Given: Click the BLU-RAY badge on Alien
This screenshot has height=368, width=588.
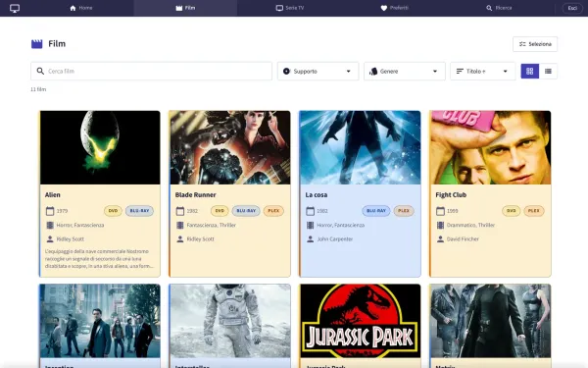Looking at the screenshot, I should click(x=139, y=211).
